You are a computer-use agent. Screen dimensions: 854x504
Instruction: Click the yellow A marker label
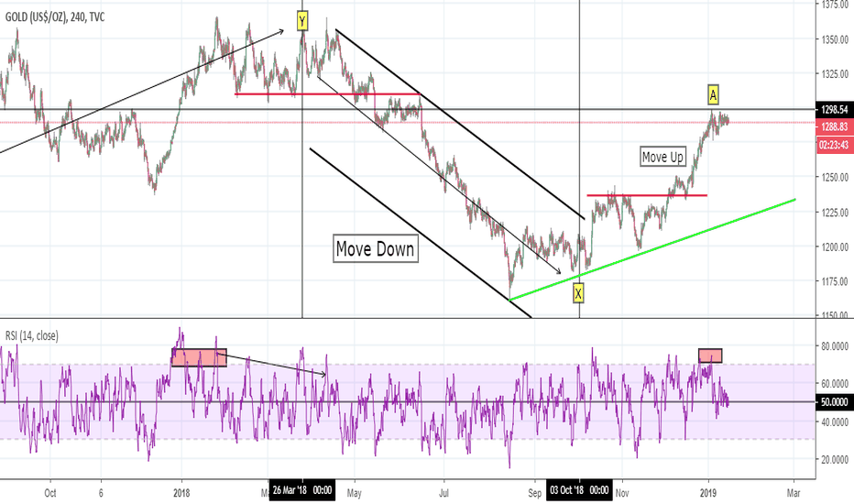pyautogui.click(x=713, y=94)
